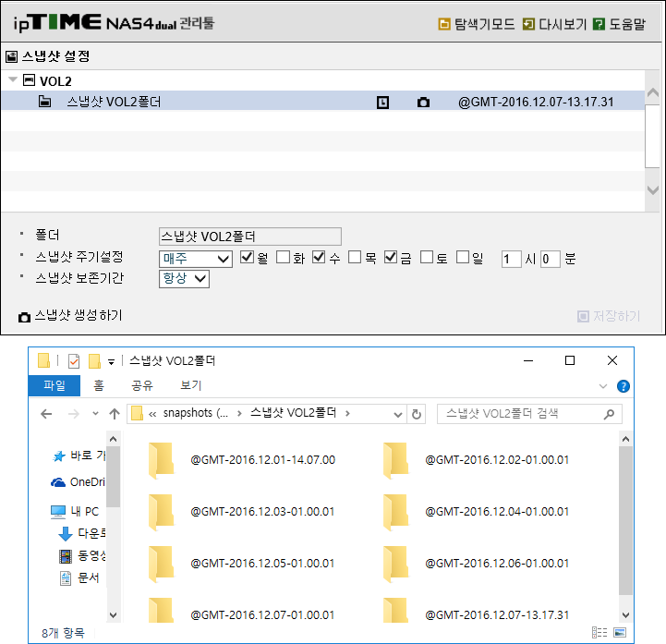666x644 pixels.
Task: Click the Explorer help question icon
Action: (x=624, y=386)
